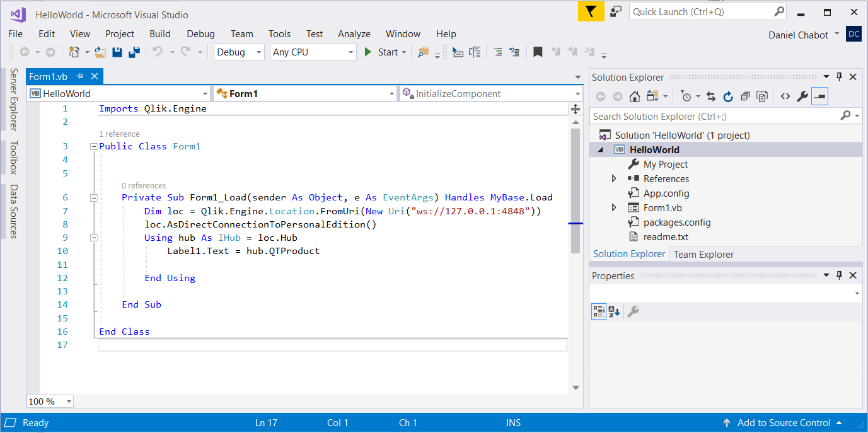Refresh the Solution Explorer tree
This screenshot has height=433, width=868.
[728, 96]
